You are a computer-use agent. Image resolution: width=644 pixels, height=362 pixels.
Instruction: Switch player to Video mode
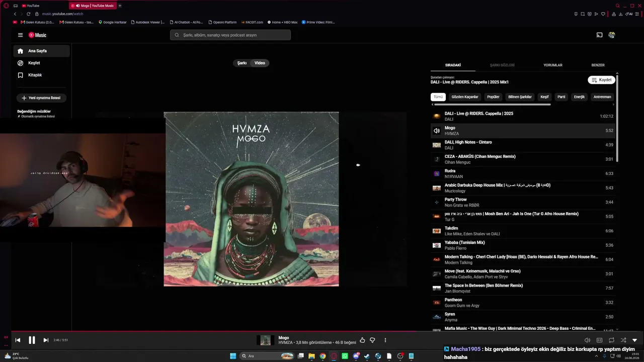[x=260, y=63]
